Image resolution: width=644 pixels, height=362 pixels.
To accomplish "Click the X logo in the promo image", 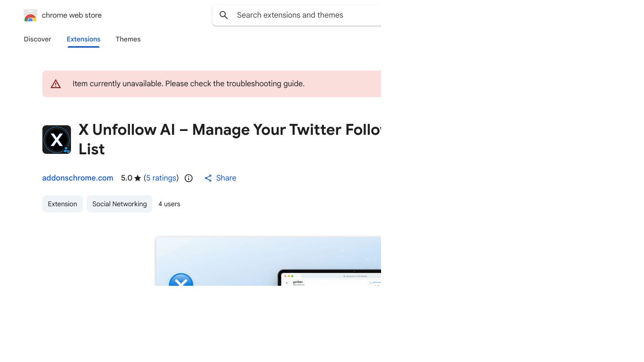I will 181,283.
